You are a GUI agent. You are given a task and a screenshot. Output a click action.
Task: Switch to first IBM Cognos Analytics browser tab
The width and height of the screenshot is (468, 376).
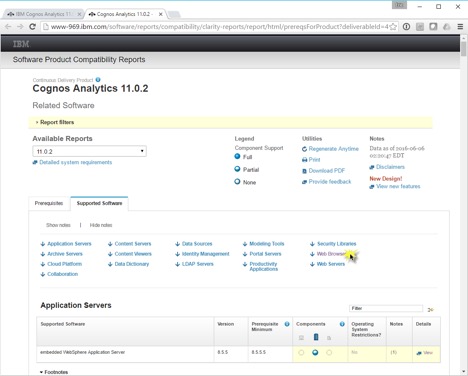tap(44, 14)
